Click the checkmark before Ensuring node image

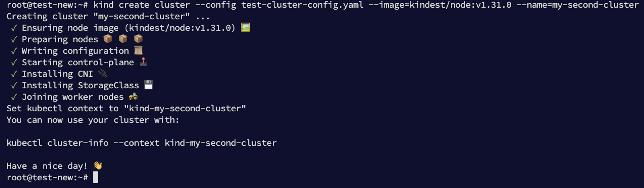point(14,28)
